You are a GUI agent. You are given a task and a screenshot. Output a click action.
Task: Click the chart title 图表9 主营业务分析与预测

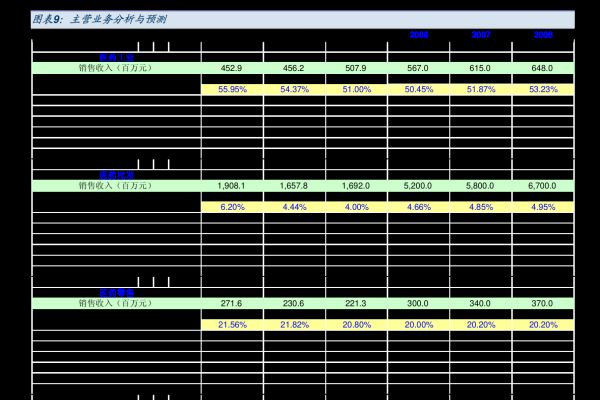point(98,19)
